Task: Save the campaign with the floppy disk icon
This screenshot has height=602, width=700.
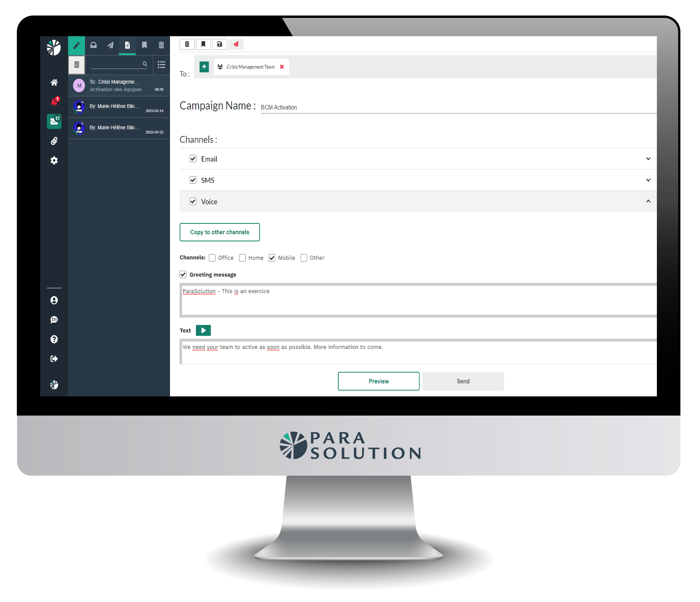Action: click(x=219, y=44)
